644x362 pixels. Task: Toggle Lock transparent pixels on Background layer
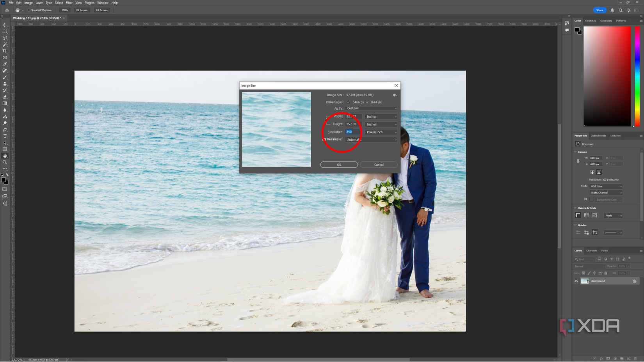[x=584, y=273]
